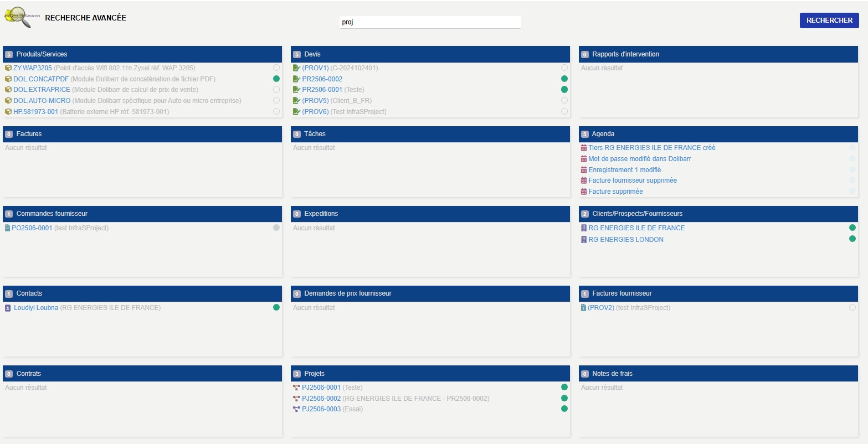Open the 'Enregistrement 1 modifié' event
Viewport: 868px width, 444px height.
(625, 170)
